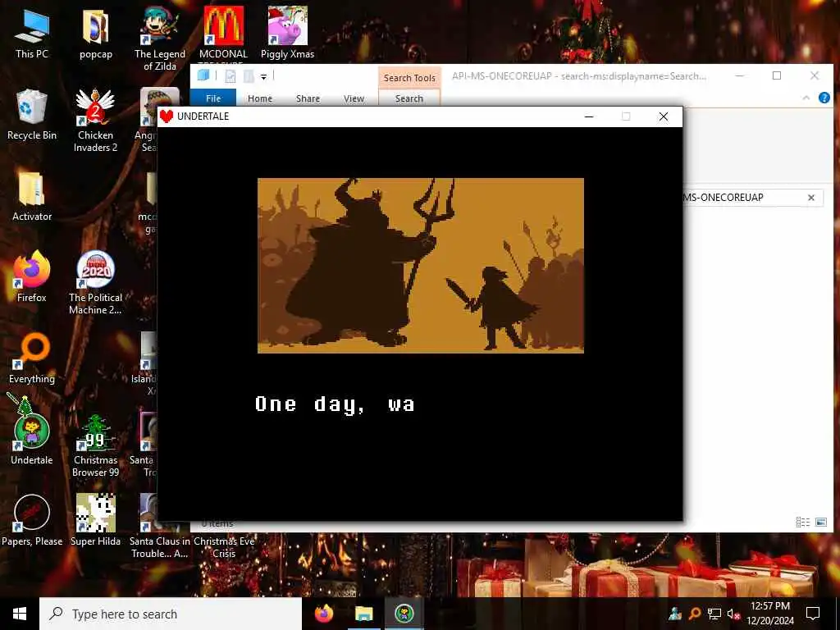Viewport: 840px width, 630px height.
Task: Click the Everything tray icon
Action: (694, 614)
